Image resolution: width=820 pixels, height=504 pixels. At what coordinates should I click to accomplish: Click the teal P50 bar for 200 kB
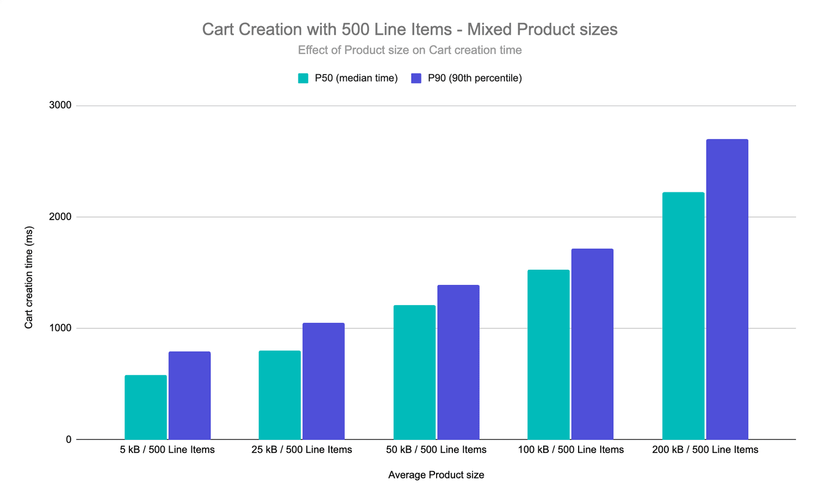click(683, 316)
